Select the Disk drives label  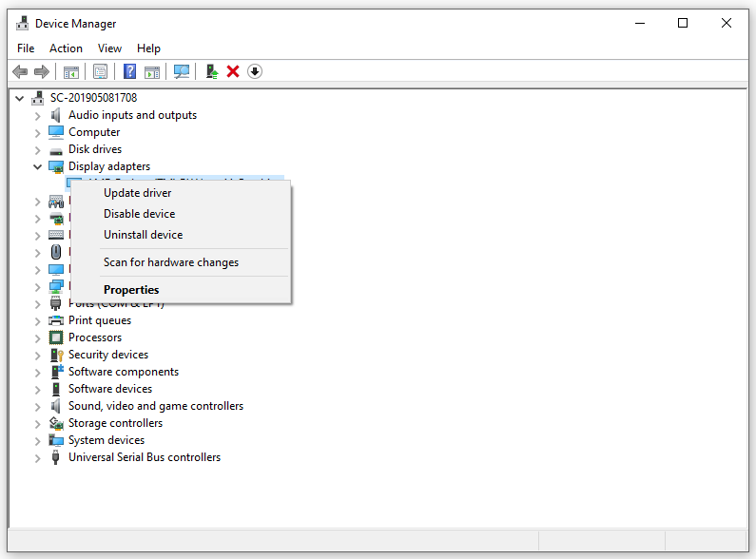coord(95,149)
